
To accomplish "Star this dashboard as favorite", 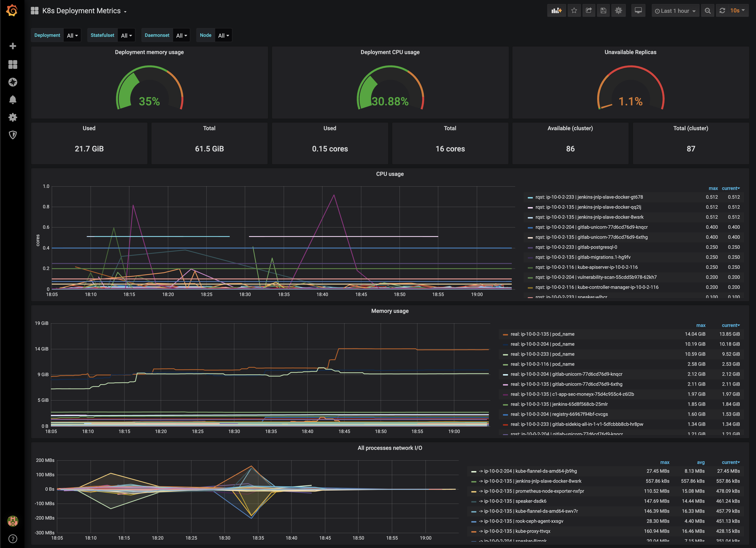I will [574, 11].
